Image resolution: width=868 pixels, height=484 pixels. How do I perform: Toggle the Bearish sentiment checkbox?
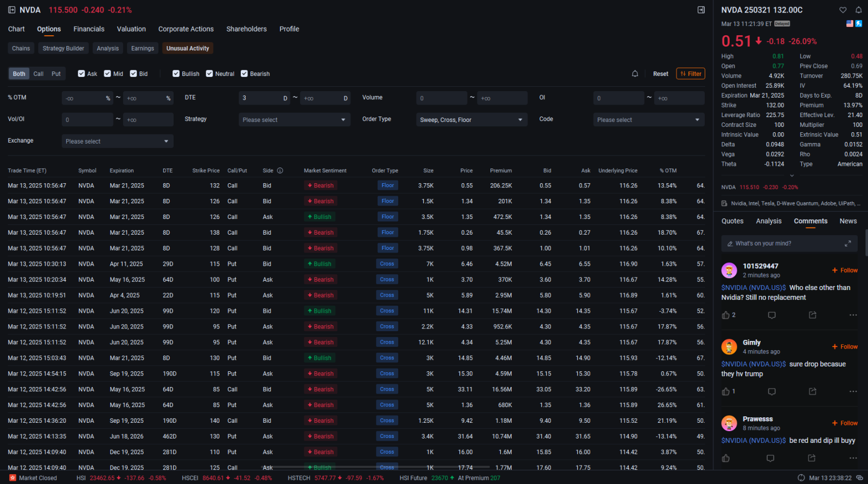click(x=244, y=74)
